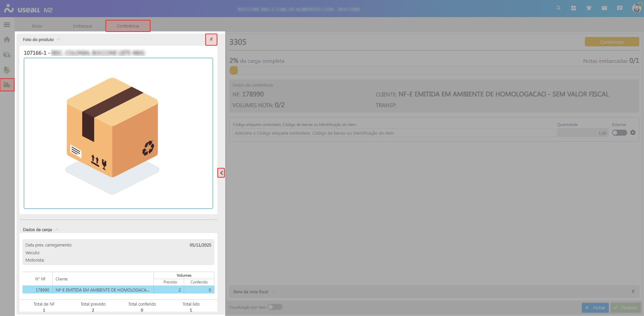Toggle the Estornar switch
Image resolution: width=644 pixels, height=316 pixels.
tap(619, 133)
